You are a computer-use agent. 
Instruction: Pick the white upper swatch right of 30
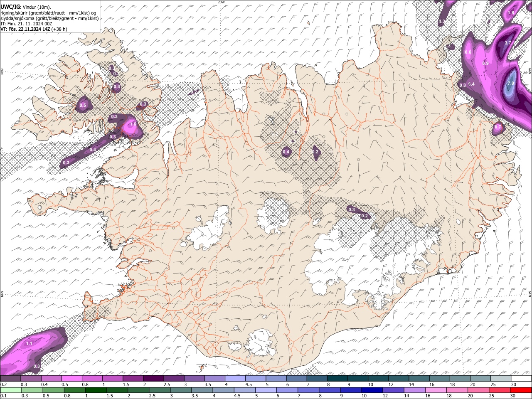(x=521, y=378)
